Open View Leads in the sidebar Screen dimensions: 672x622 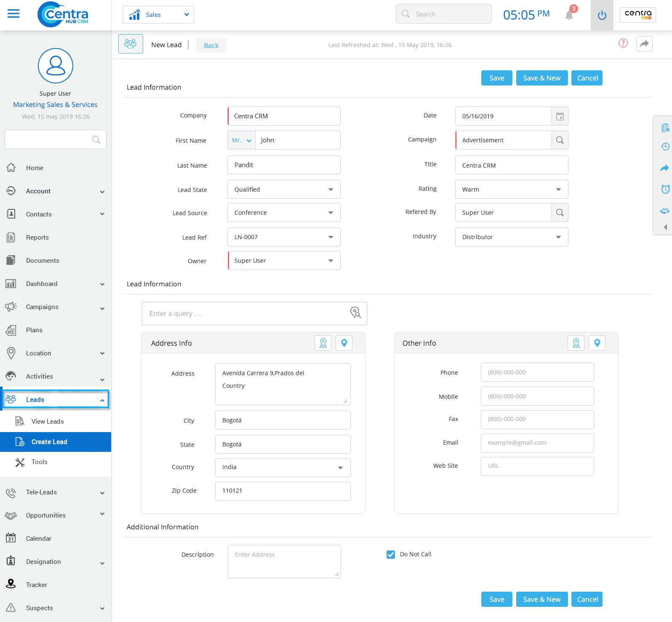pyautogui.click(x=48, y=422)
